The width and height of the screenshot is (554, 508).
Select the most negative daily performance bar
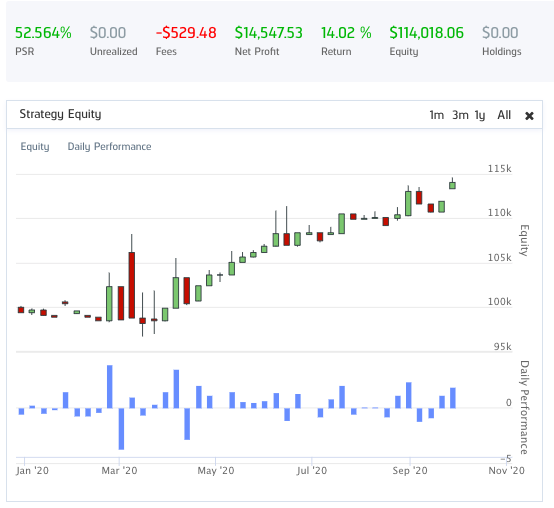[121, 429]
